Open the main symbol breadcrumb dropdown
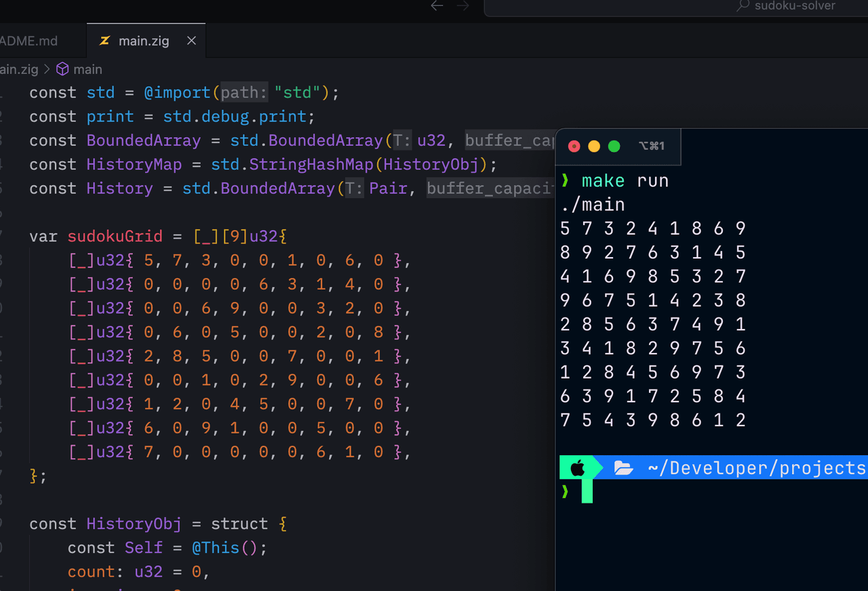The height and width of the screenshot is (591, 868). pyautogui.click(x=87, y=69)
